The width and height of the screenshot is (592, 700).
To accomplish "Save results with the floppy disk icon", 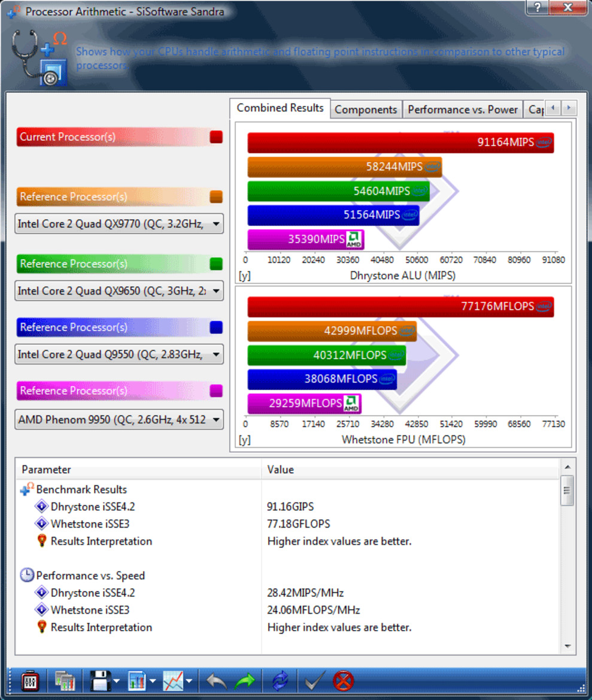I will (x=101, y=681).
